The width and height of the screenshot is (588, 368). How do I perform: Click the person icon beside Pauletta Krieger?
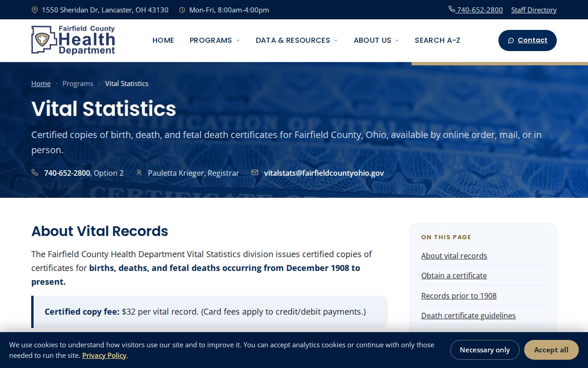click(139, 172)
